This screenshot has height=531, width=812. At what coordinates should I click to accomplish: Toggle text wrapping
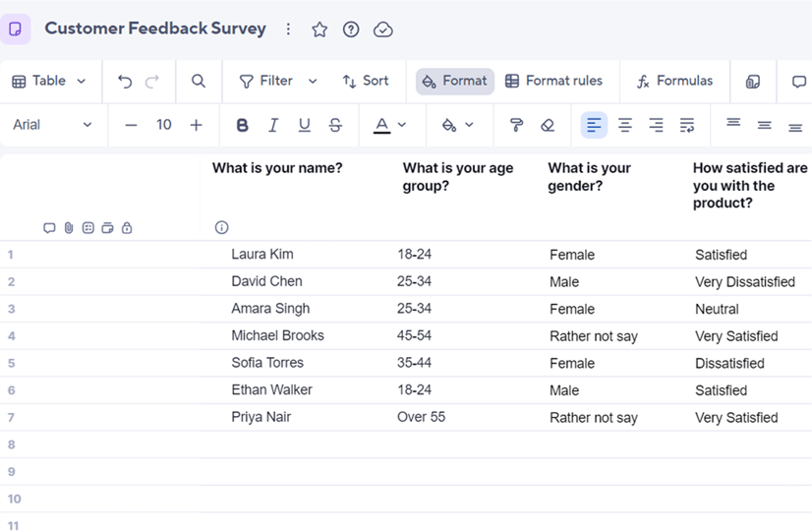pyautogui.click(x=687, y=125)
